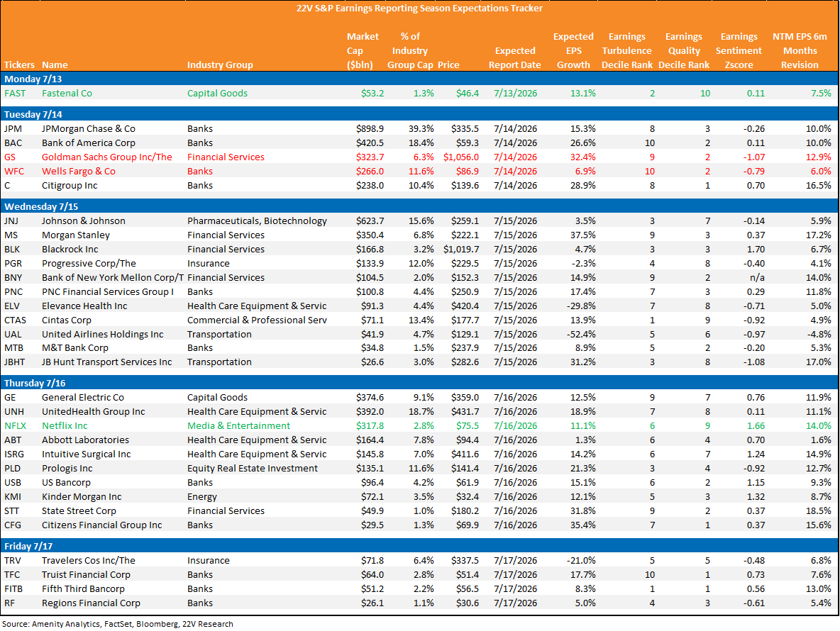Select Morgan Stanley's 37.5% EPS growth

pos(583,235)
